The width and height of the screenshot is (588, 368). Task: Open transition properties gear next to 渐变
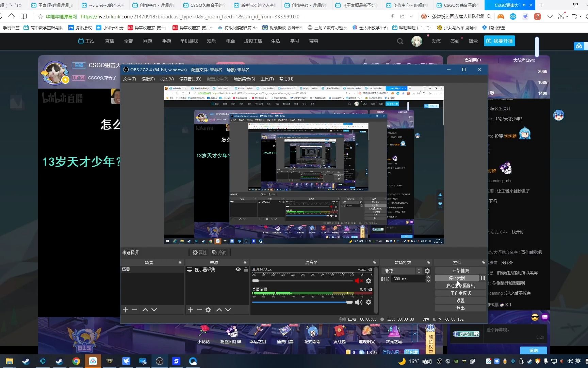(x=427, y=271)
